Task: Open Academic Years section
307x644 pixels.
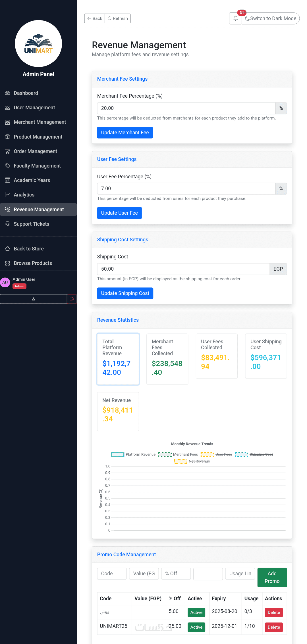Action: pyautogui.click(x=38, y=180)
